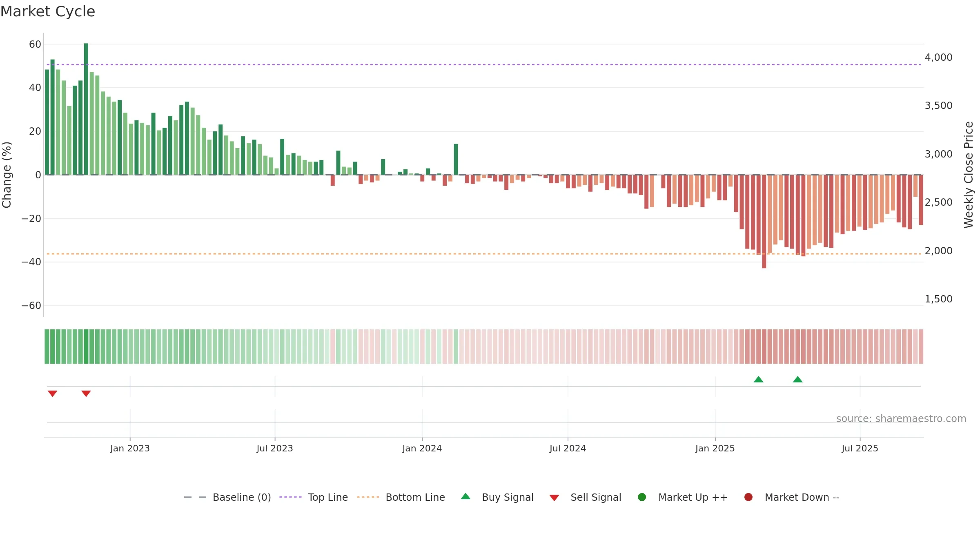
Task: Click the 'Market Cycle' chart title
Action: 48,11
